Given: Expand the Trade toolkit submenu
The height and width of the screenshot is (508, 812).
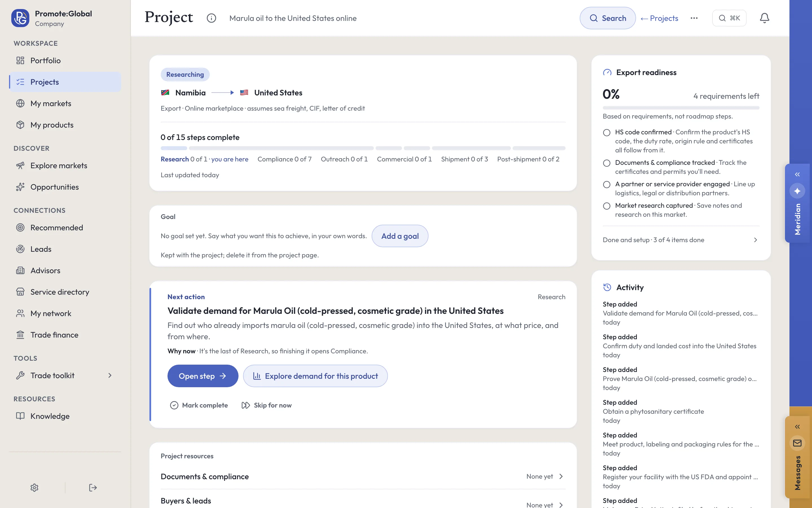Looking at the screenshot, I should [110, 375].
